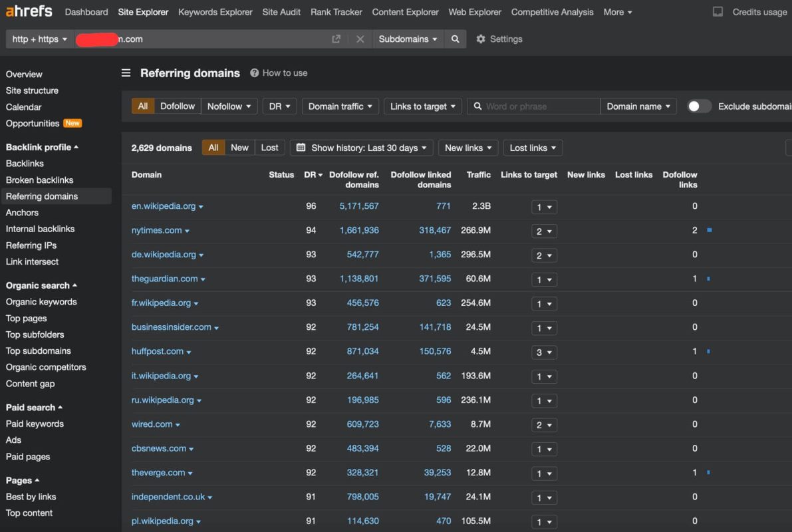792x532 pixels.
Task: Open Rank Tracker
Action: pos(336,11)
